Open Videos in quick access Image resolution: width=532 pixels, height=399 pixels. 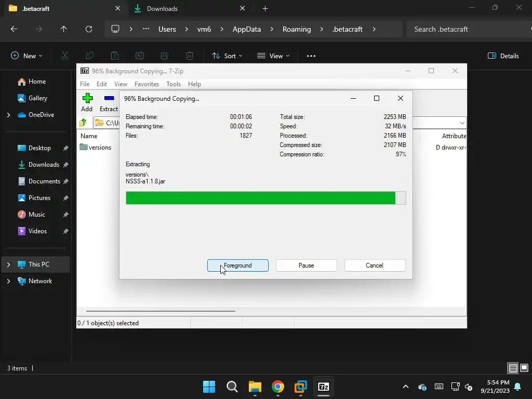[37, 231]
